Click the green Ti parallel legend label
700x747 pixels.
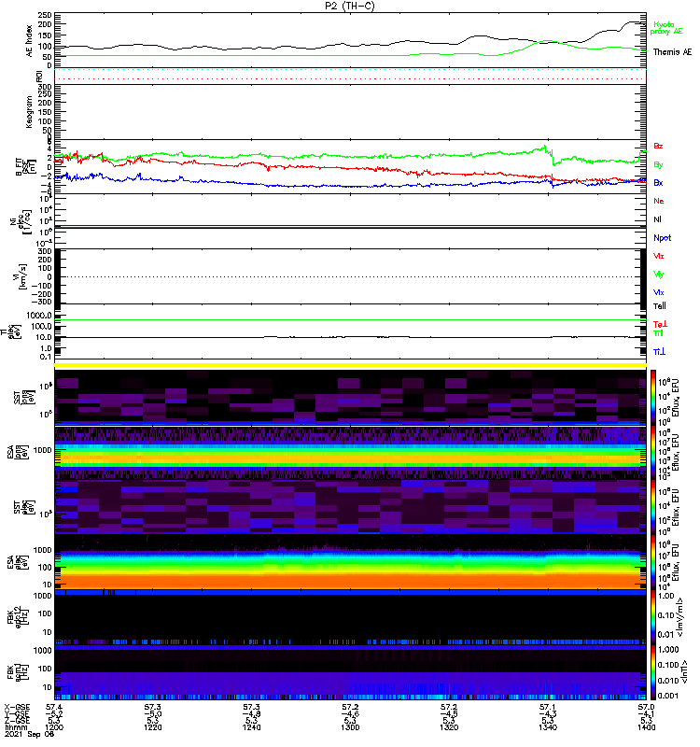658,333
